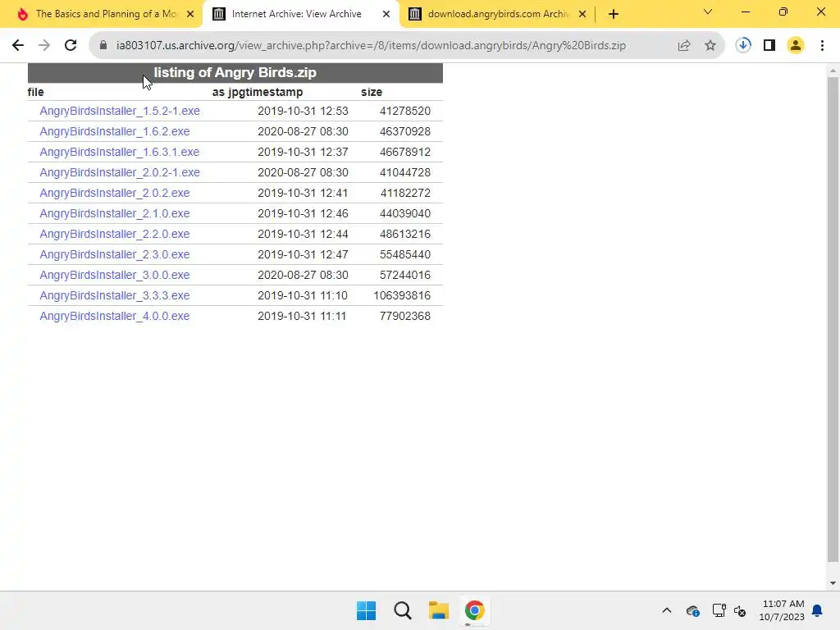Restore down the Chrome window
Image resolution: width=840 pixels, height=630 pixels.
click(x=783, y=11)
